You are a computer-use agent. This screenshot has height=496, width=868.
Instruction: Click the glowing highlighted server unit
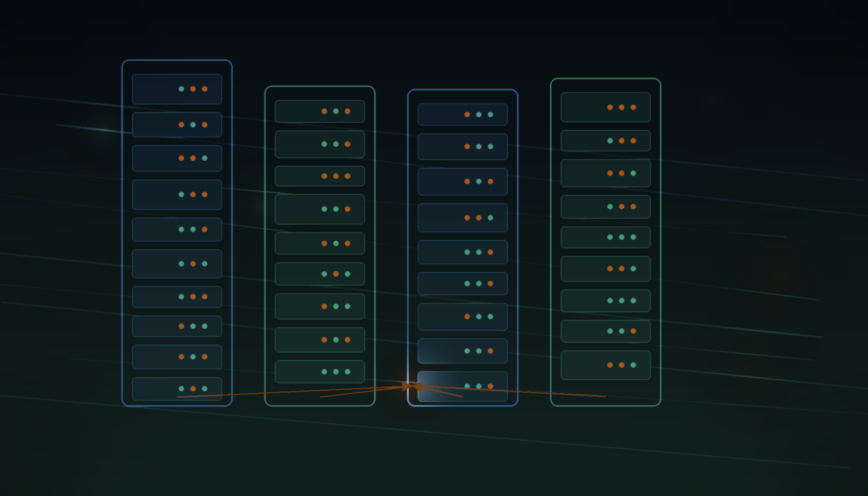pyautogui.click(x=463, y=387)
